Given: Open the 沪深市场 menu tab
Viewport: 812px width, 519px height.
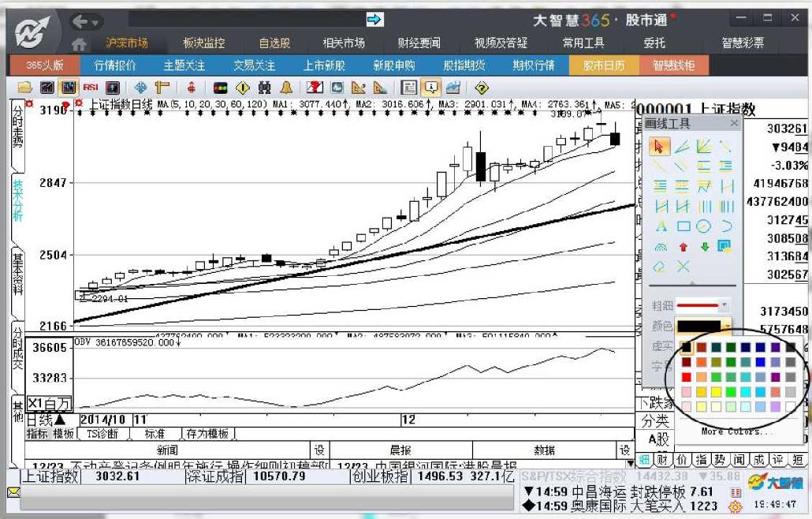Looking at the screenshot, I should pyautogui.click(x=127, y=43).
